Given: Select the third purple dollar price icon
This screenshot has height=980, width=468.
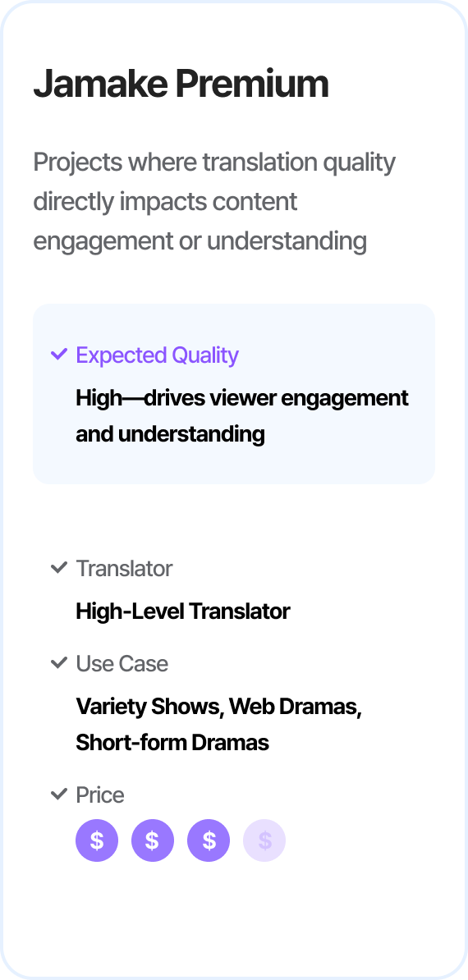Looking at the screenshot, I should tap(209, 840).
